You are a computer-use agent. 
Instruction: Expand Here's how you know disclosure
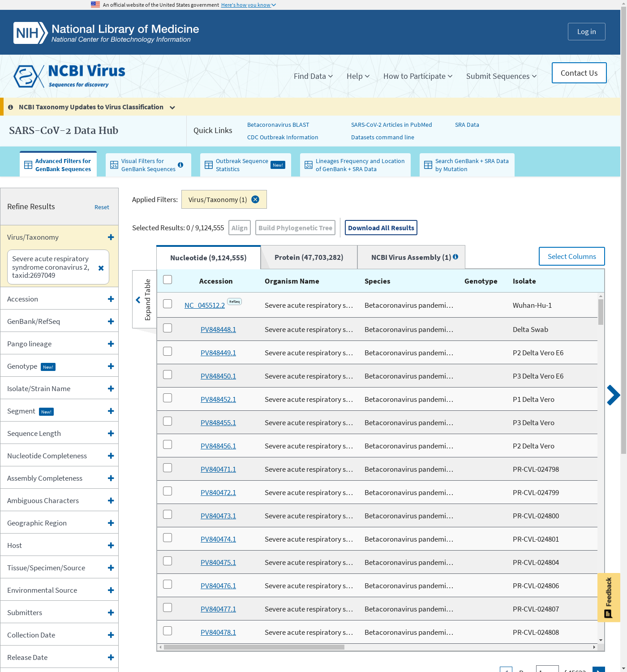[x=248, y=5]
